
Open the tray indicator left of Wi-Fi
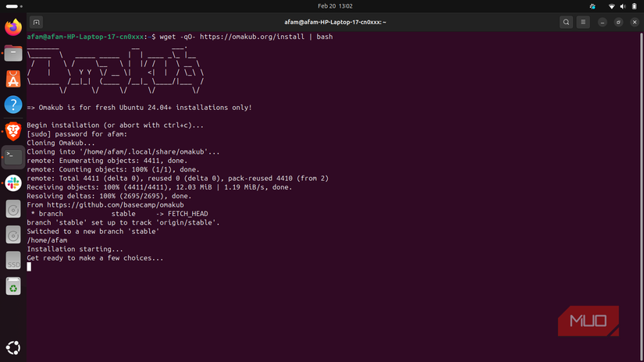(592, 6)
